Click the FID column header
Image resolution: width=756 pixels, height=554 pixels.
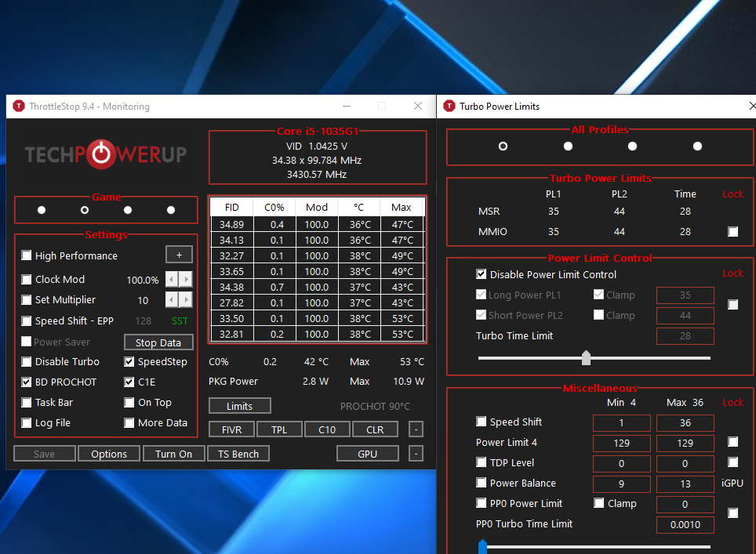pos(232,207)
